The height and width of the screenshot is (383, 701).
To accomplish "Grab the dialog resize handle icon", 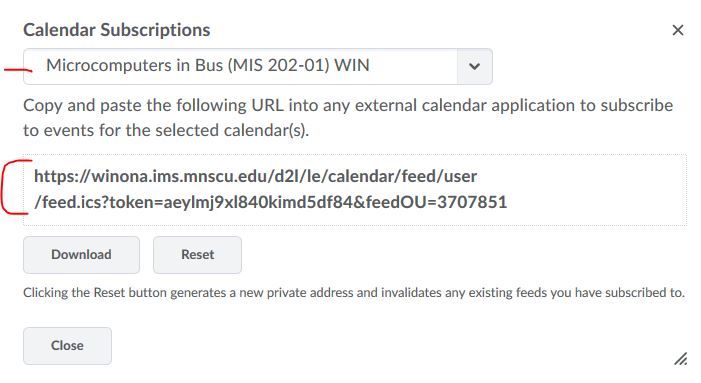I will point(680,358).
